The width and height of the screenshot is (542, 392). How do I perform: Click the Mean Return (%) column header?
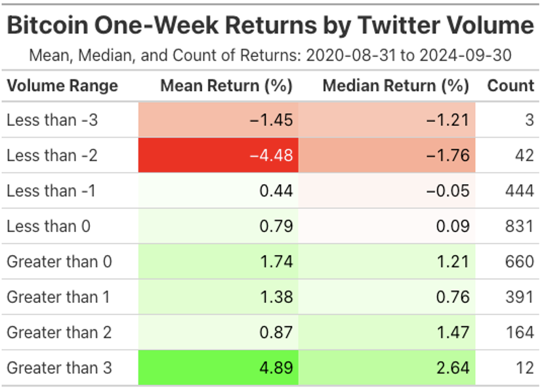click(226, 86)
